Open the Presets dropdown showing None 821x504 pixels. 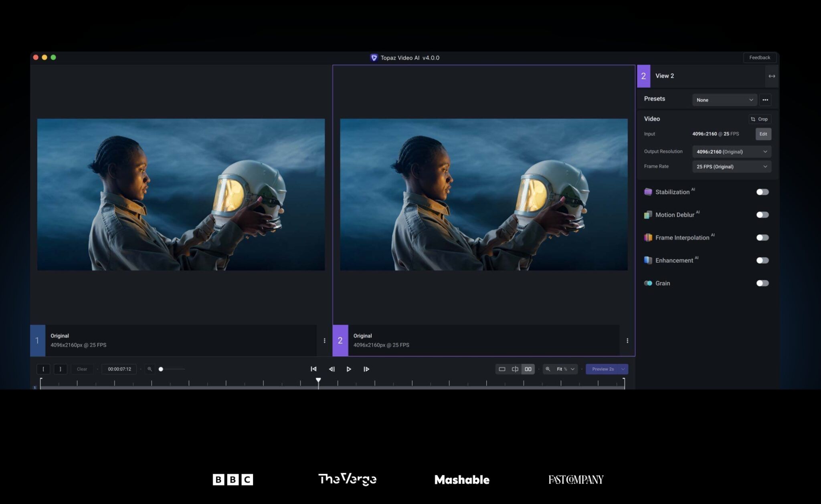724,100
